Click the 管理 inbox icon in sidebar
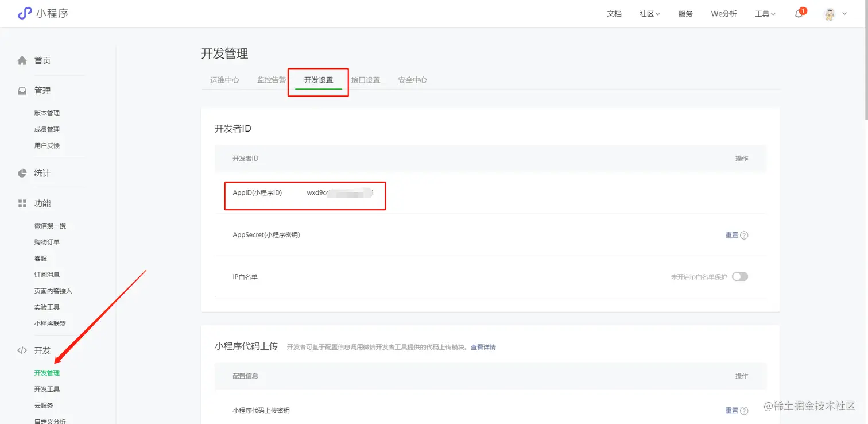868x424 pixels. pyautogui.click(x=22, y=91)
